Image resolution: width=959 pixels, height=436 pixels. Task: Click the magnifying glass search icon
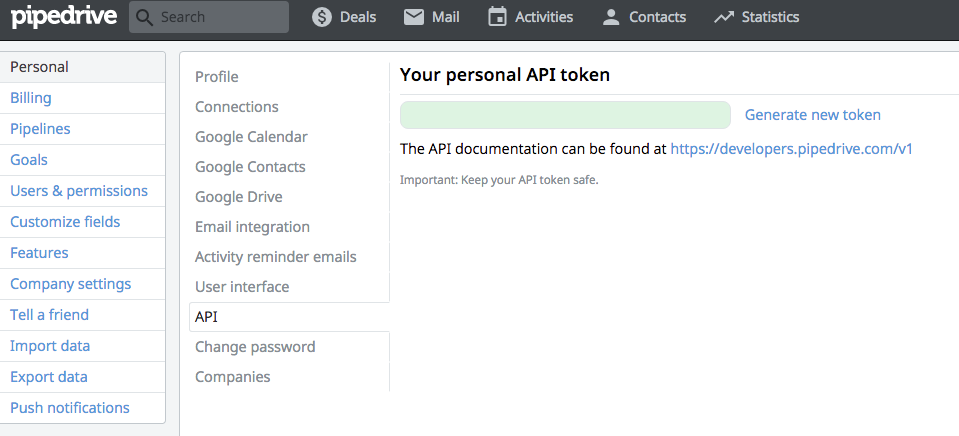tap(144, 17)
